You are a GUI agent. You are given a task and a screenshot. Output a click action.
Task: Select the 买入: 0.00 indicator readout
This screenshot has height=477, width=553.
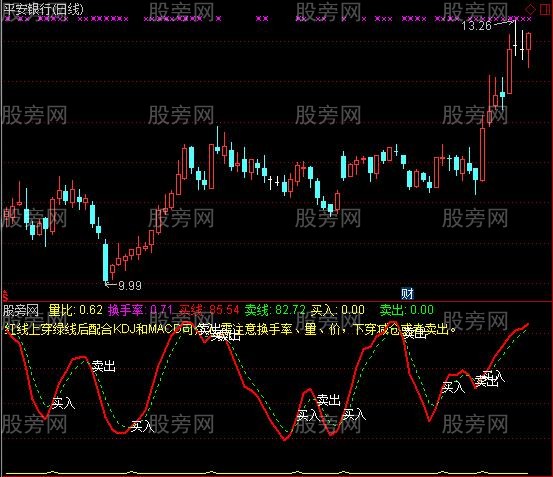[338, 310]
